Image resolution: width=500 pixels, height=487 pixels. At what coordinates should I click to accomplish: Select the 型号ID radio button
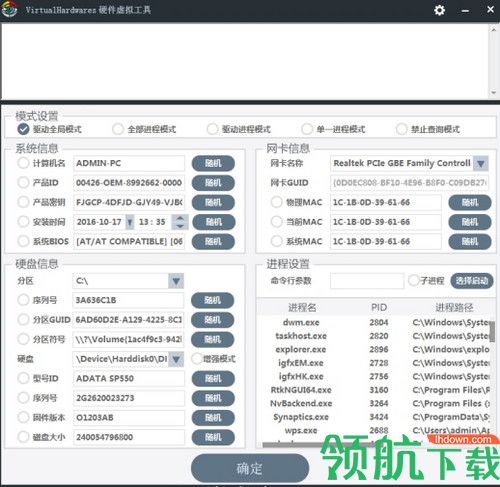pyautogui.click(x=23, y=378)
